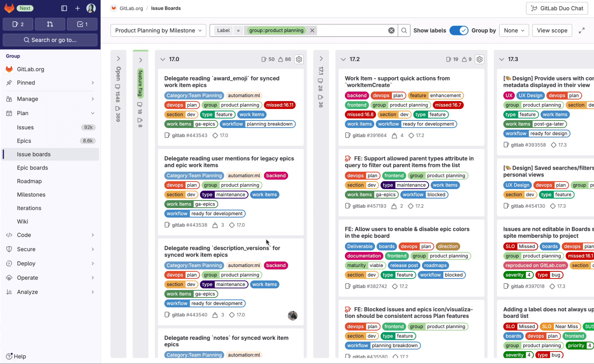Toggle the Show labels switch
This screenshot has width=594, height=364.
[459, 31]
